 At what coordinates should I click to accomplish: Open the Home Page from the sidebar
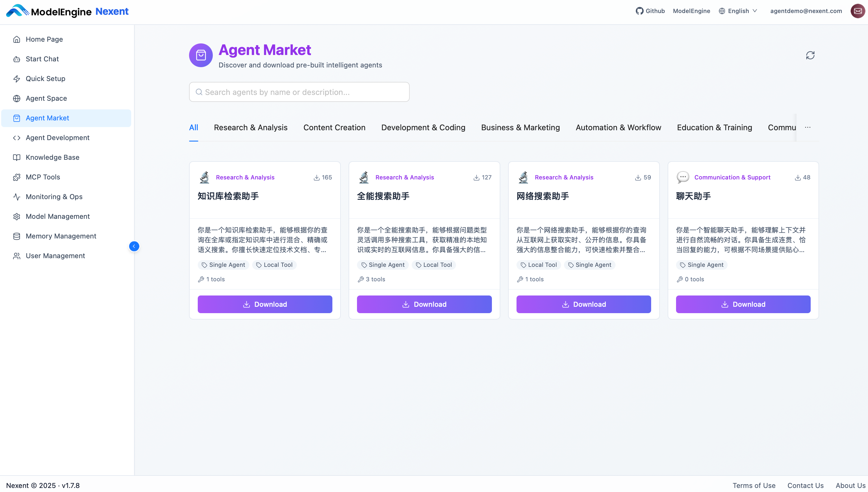point(44,39)
